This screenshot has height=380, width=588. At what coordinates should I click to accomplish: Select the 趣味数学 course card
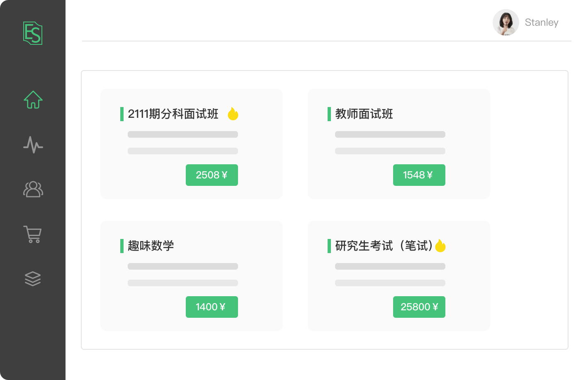pos(192,276)
